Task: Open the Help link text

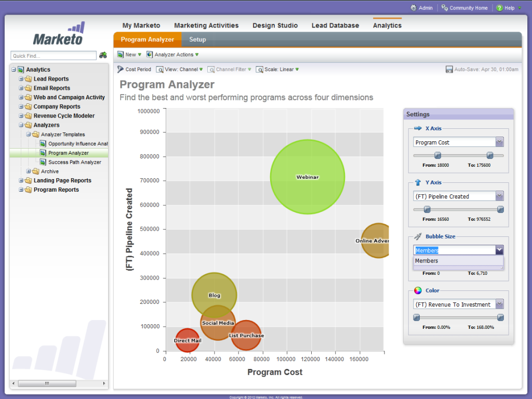Action: [509, 8]
